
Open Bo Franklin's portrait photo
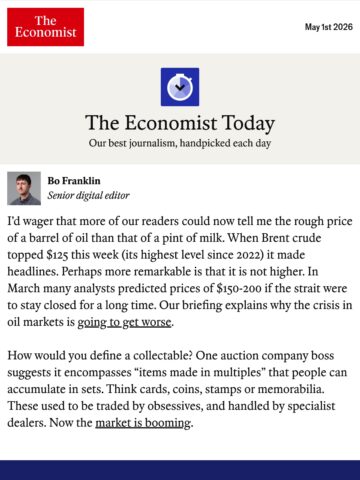24,188
